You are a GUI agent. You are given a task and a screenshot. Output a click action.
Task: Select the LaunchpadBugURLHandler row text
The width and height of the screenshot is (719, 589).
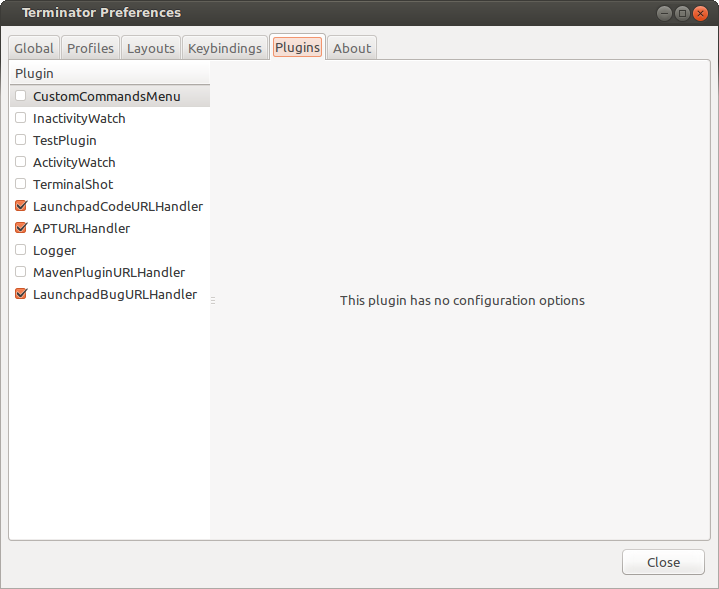point(115,294)
